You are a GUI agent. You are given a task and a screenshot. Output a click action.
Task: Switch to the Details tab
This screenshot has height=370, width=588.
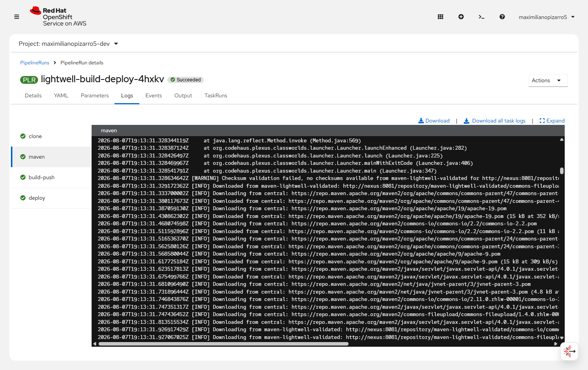pos(33,95)
